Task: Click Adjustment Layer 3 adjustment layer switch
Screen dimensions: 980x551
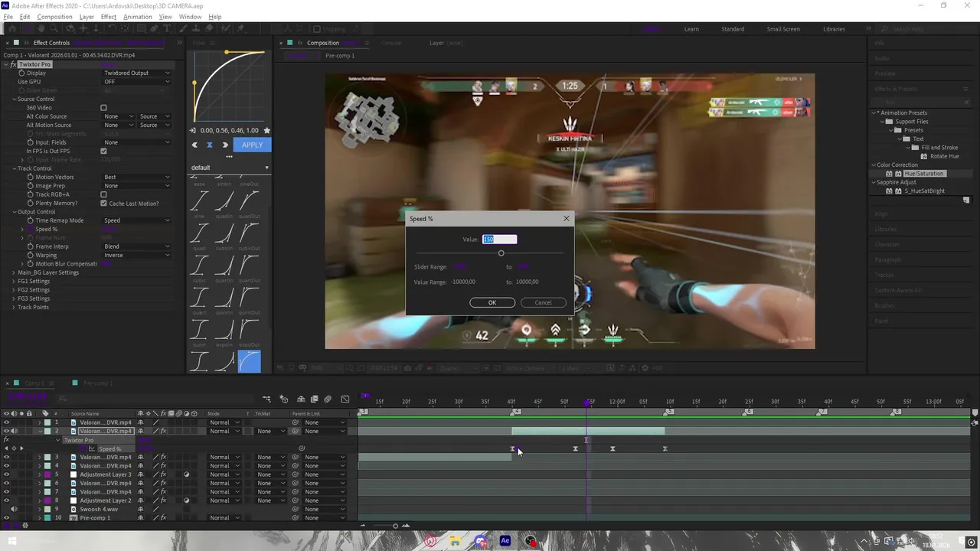Action: (x=186, y=474)
